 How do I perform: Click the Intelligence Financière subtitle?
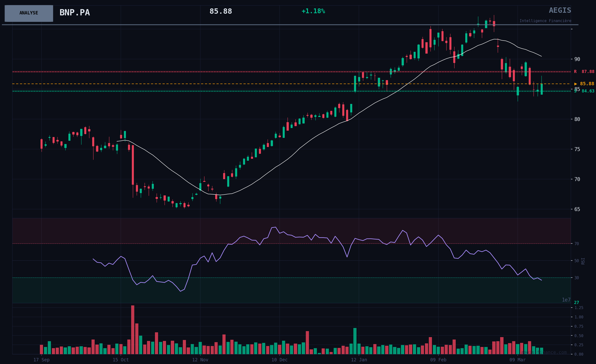545,21
